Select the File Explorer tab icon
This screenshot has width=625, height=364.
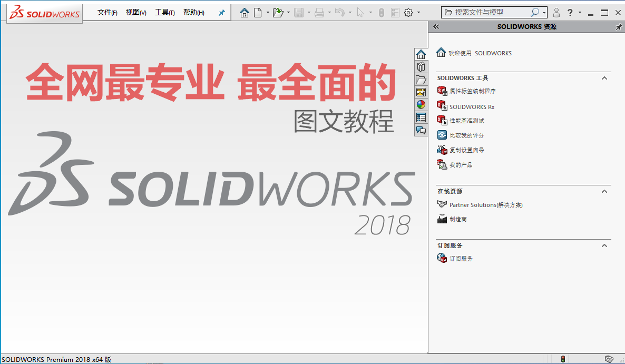(421, 79)
